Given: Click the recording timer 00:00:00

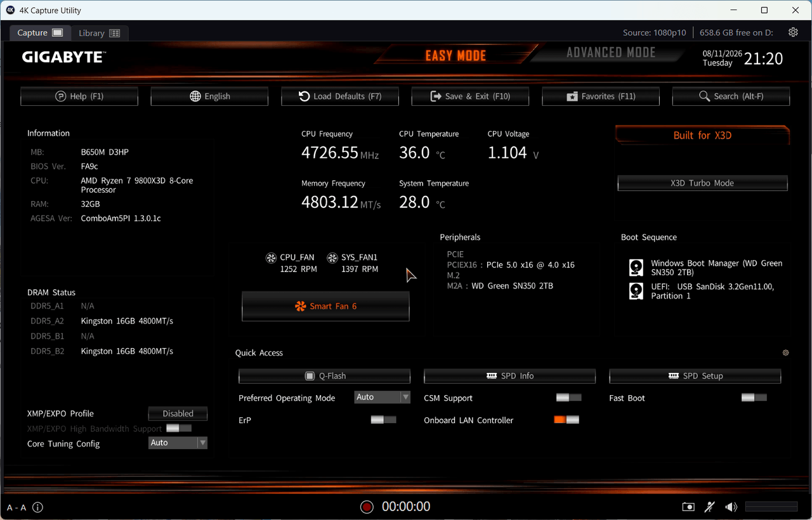Looking at the screenshot, I should (x=406, y=507).
